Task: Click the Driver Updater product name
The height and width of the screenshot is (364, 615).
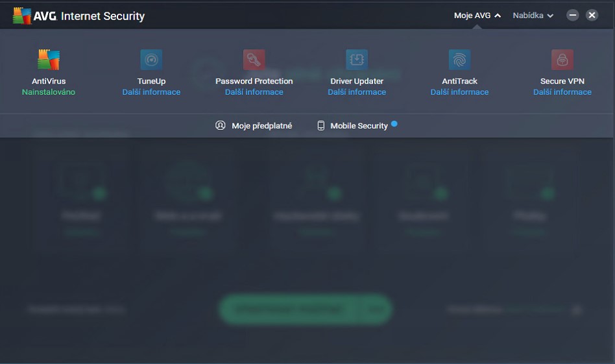Action: click(x=357, y=81)
